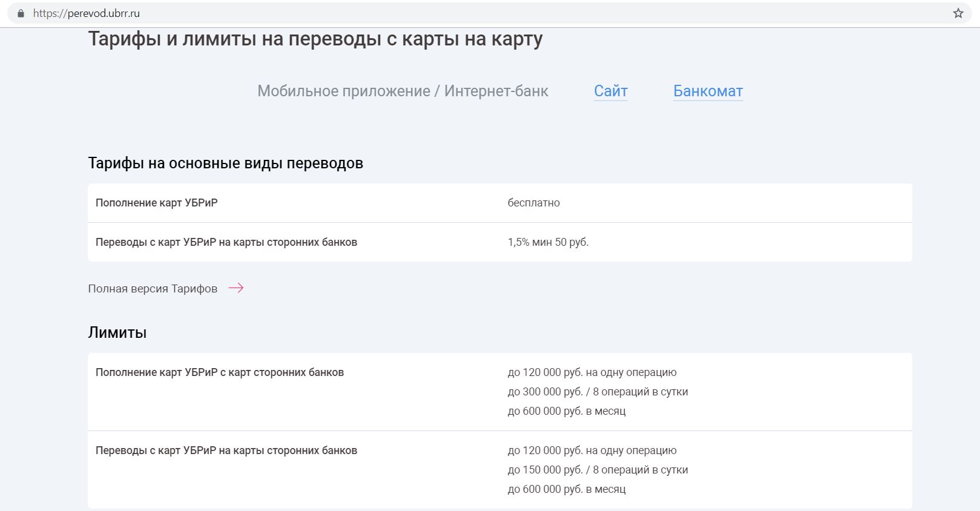The image size is (980, 511).
Task: Click the page heading Тарифы и лимиты на переводы
Action: 315,39
